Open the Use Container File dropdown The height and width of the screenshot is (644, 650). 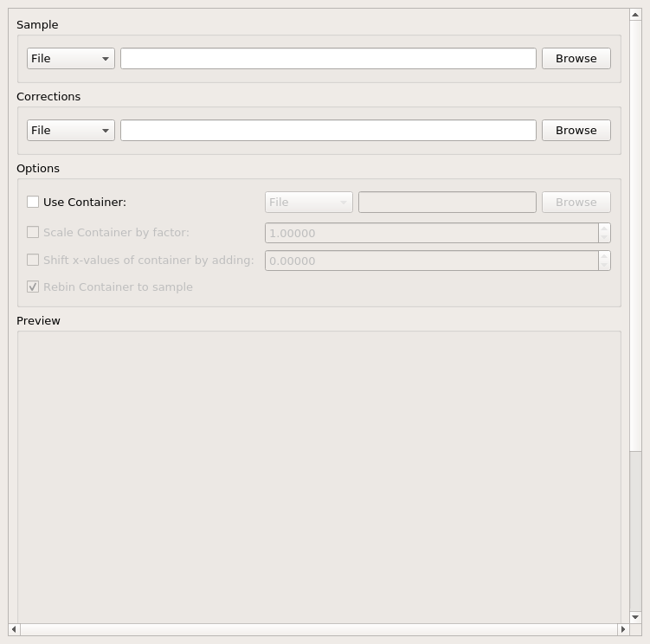tap(309, 202)
